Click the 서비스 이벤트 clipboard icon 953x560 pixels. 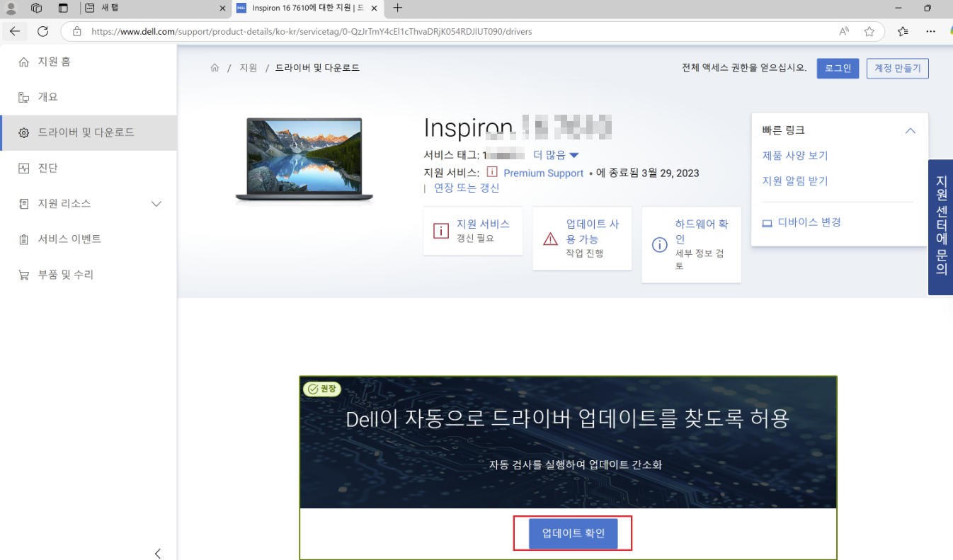(x=24, y=239)
